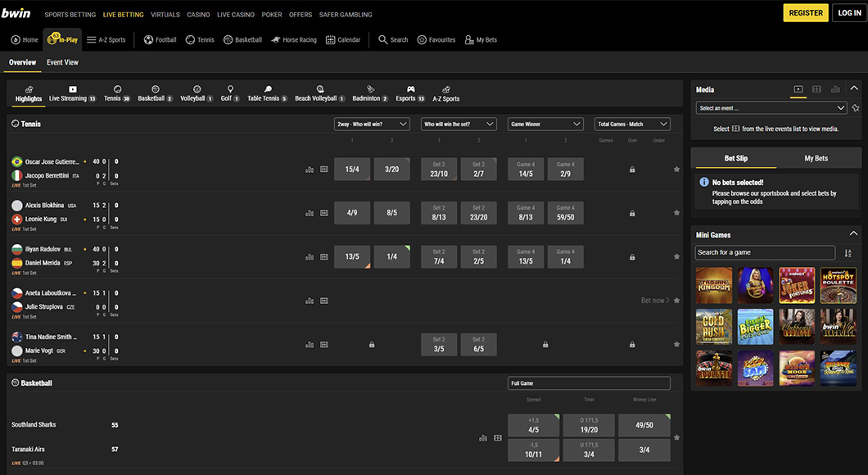Favourite the Aneta Laboutkova match
Image resolution: width=868 pixels, height=475 pixels.
coord(676,301)
